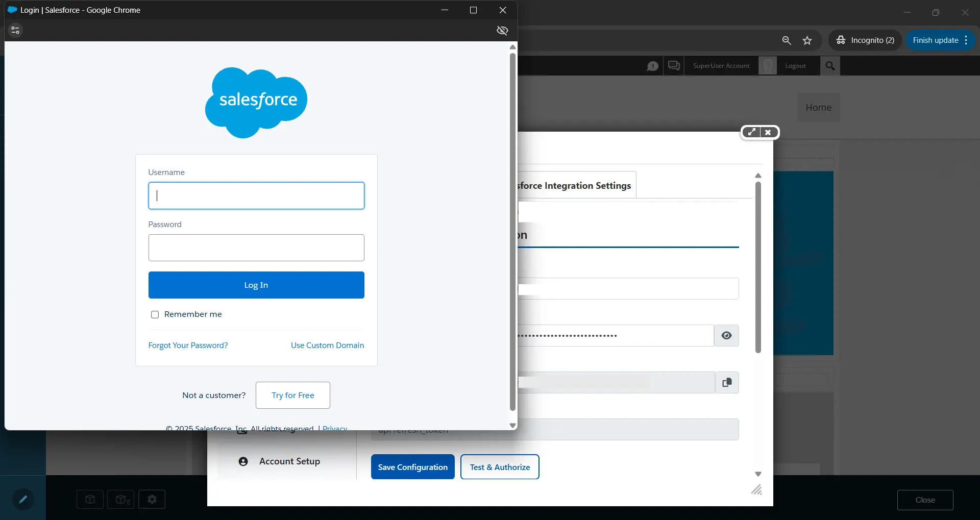Close the settings modal with the X icon

[768, 132]
